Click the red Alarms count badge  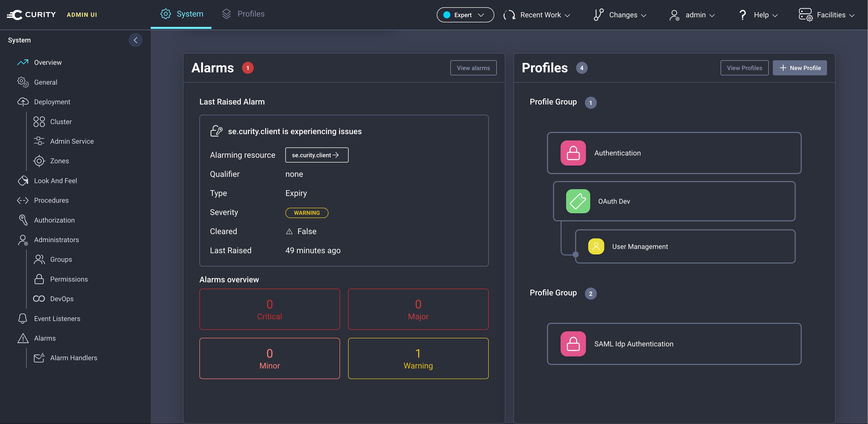click(248, 68)
